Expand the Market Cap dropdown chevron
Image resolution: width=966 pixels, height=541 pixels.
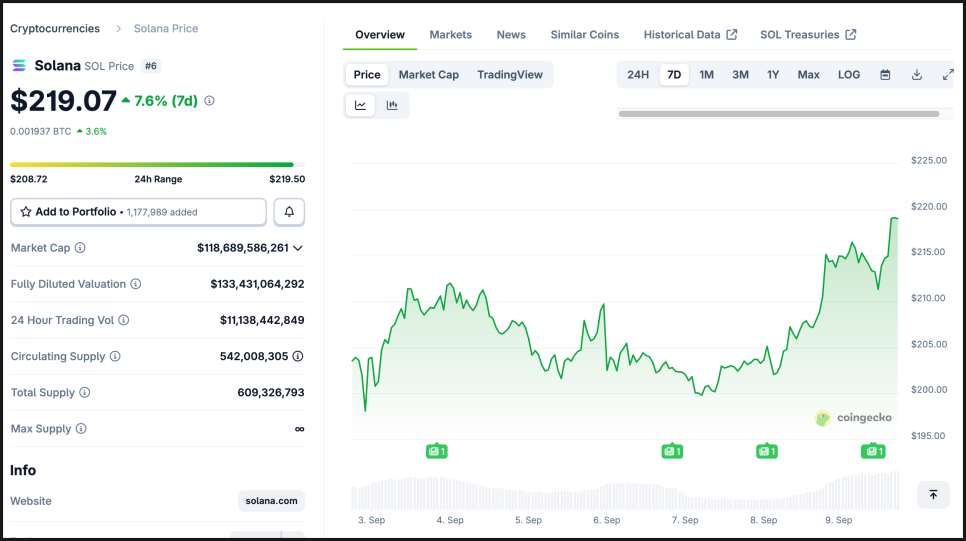[x=298, y=248]
